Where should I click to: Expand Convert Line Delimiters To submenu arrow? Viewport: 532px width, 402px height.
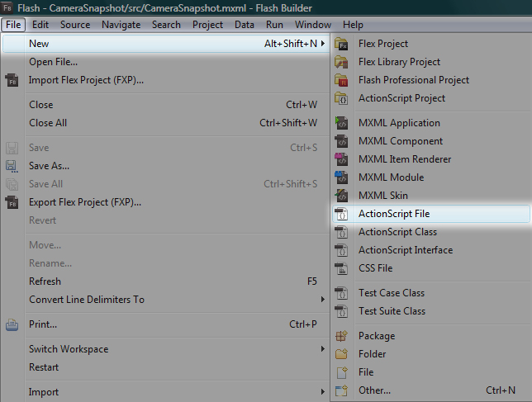coord(323,300)
